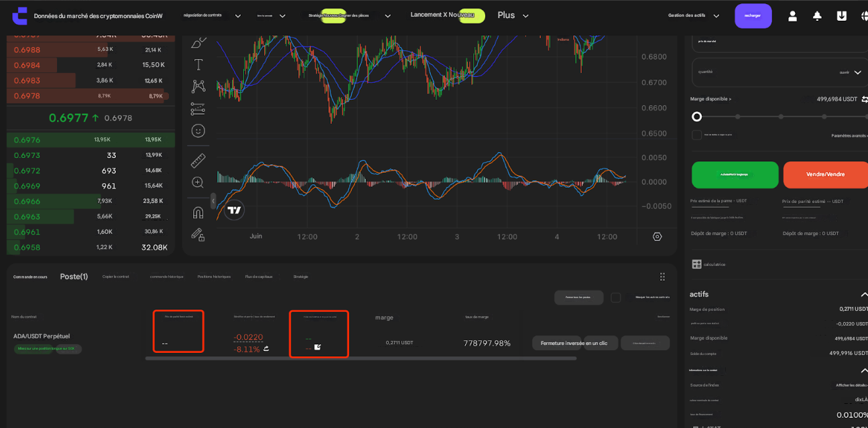Select the second stop on margin slider
The image size is (868, 428).
(738, 117)
